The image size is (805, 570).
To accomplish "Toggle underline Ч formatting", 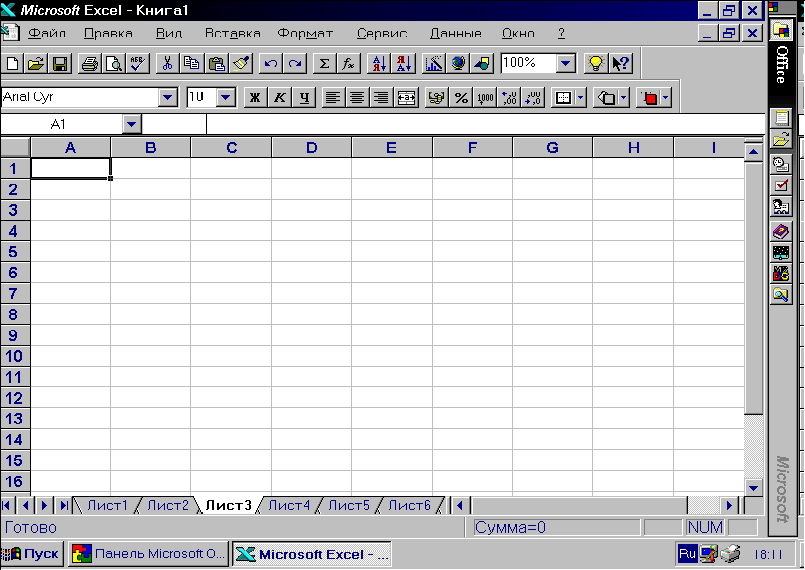I will point(304,98).
